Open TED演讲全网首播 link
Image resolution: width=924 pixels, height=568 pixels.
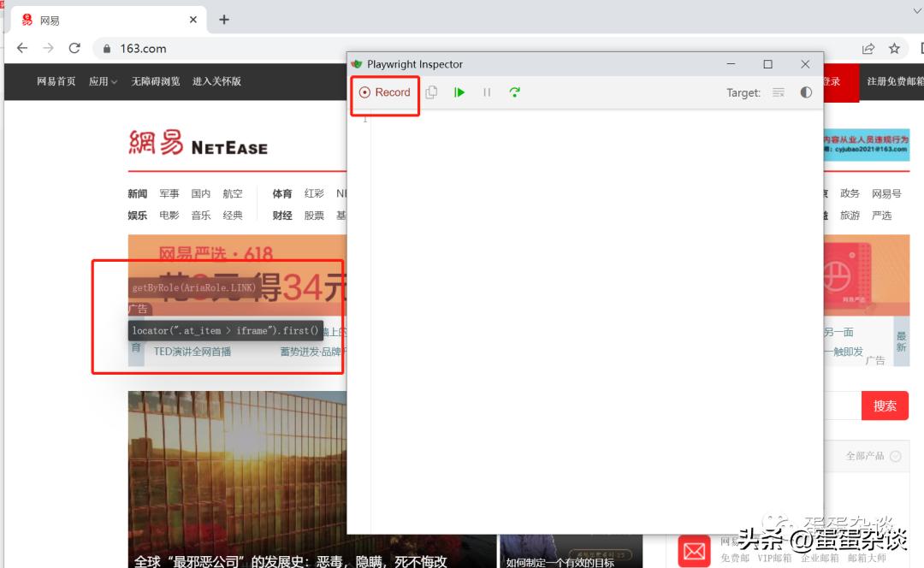coord(192,352)
